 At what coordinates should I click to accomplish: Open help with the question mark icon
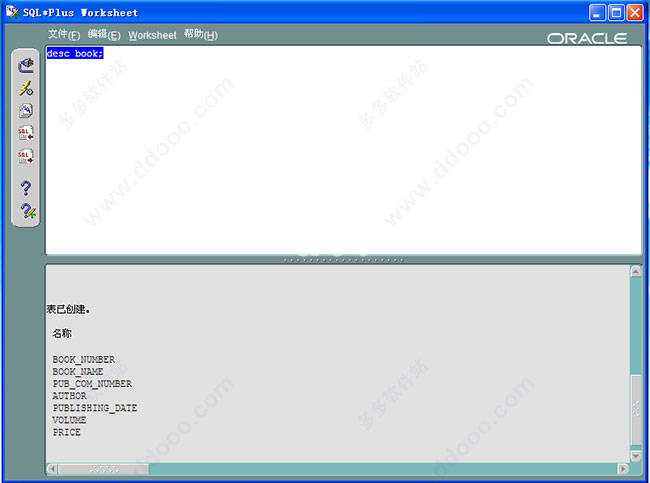pos(26,188)
